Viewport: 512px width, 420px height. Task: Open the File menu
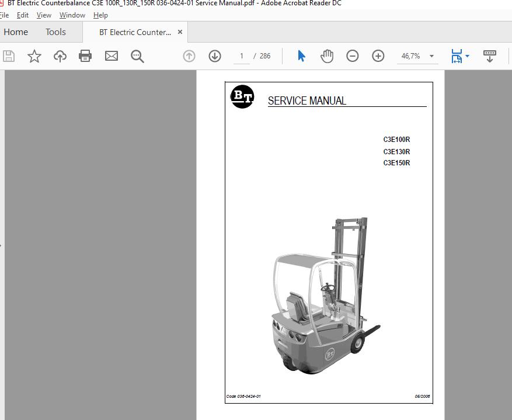point(4,15)
